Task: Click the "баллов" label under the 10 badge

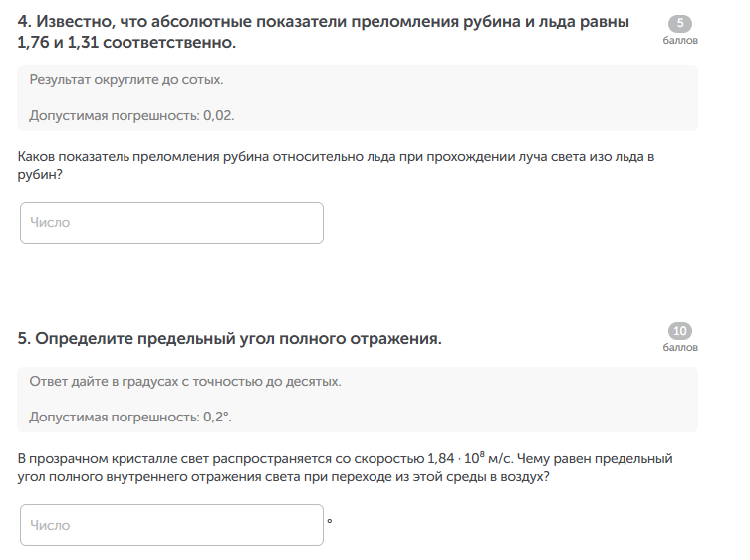Action: 680,348
